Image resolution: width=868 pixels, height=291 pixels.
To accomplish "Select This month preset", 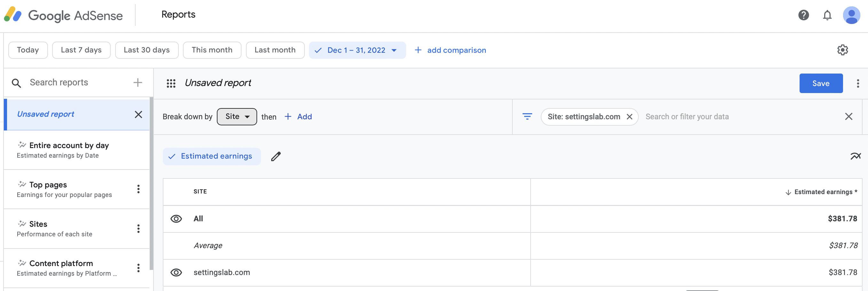I will point(212,50).
